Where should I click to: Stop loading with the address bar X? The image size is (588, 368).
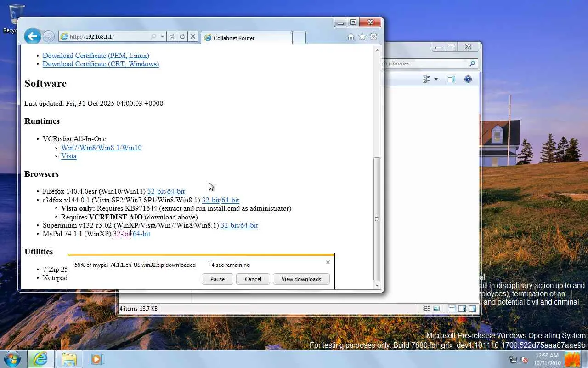tap(193, 37)
